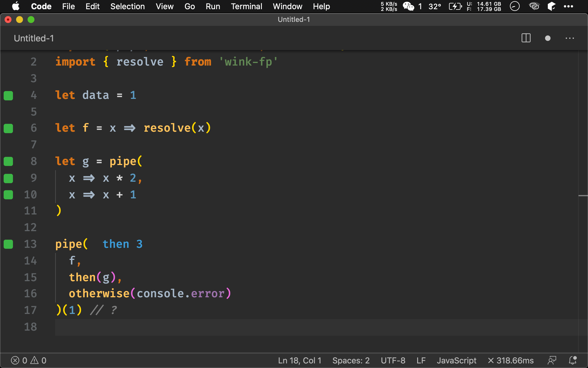Change line ending via LF status

pos(421,361)
